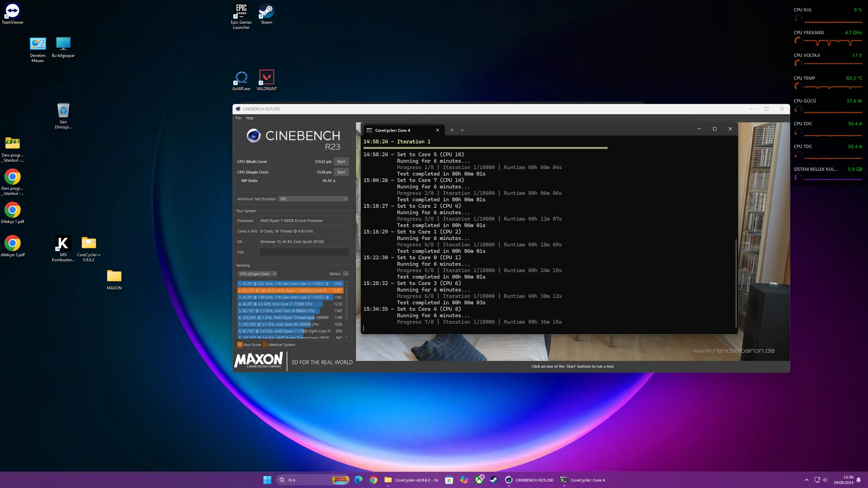Select the MAXON desktop folder

(114, 280)
